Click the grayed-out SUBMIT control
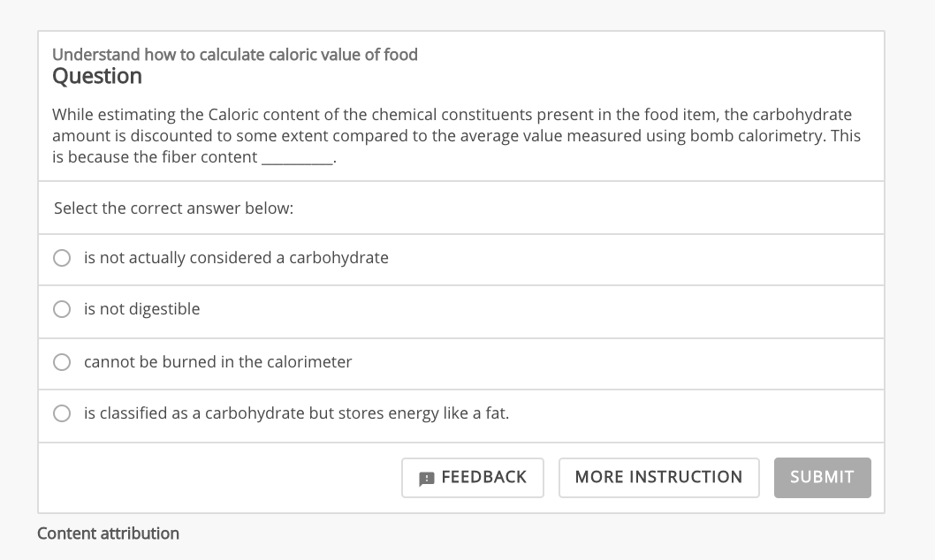 point(822,477)
